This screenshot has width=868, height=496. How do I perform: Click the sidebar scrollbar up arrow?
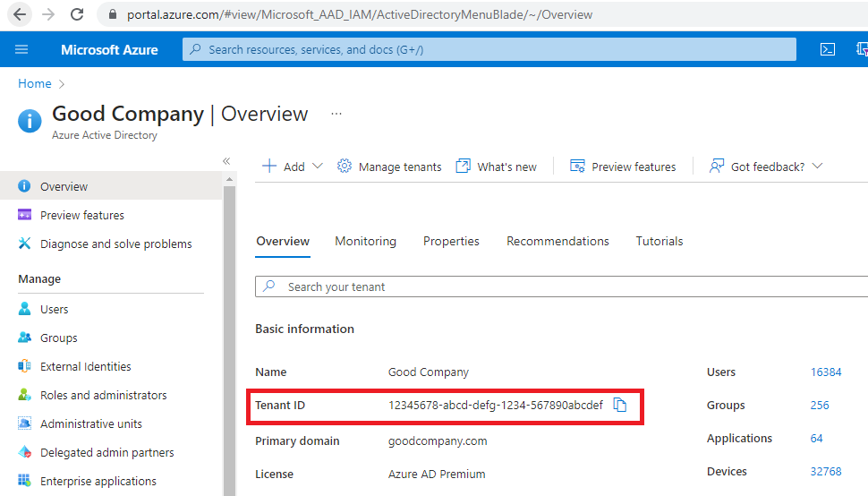229,179
